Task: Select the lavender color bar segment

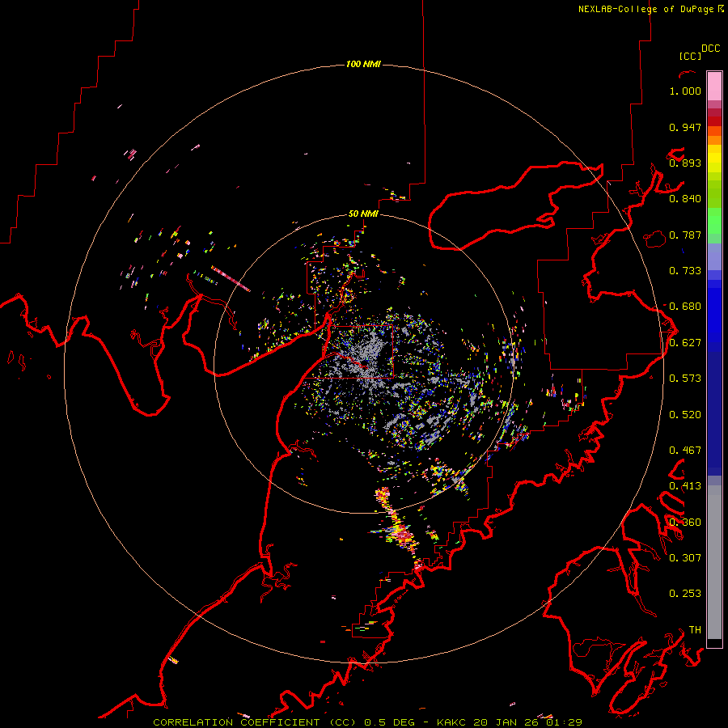Action: click(x=714, y=256)
